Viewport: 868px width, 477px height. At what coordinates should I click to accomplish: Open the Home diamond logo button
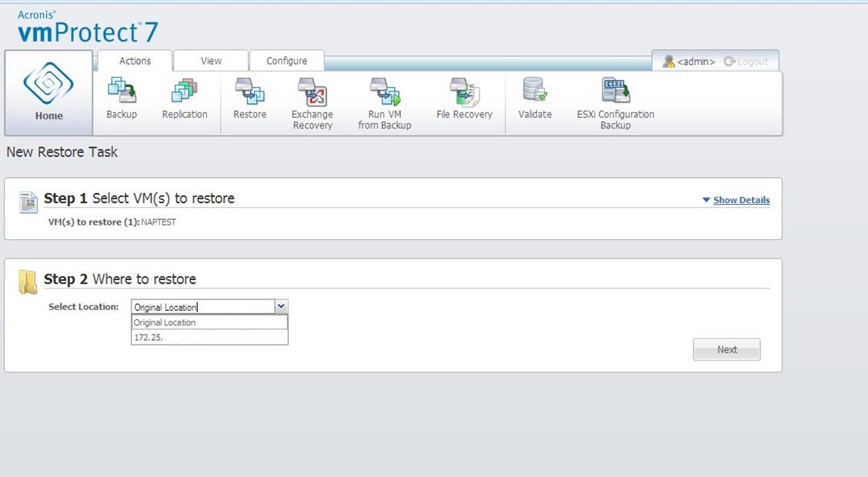click(48, 83)
